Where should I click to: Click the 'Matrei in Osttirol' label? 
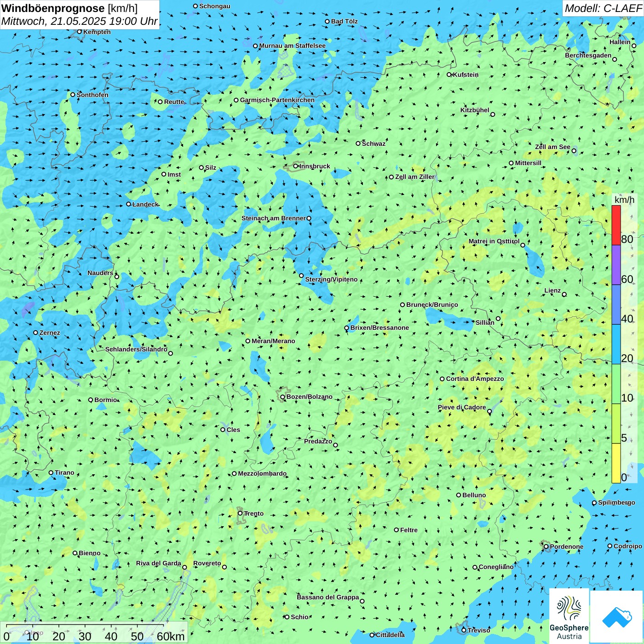(x=494, y=241)
